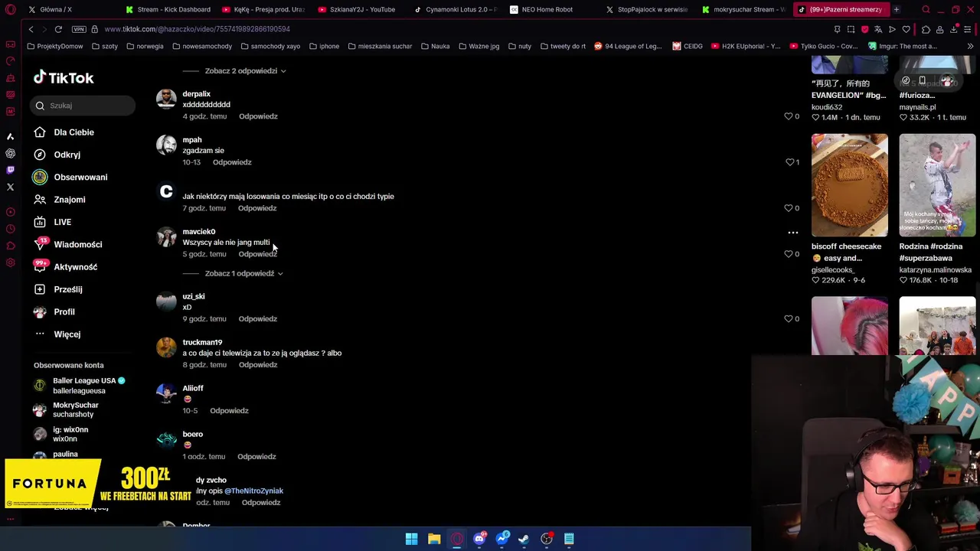The width and height of the screenshot is (980, 551).
Task: Open norwegia bookmarks folder
Action: coord(145,46)
